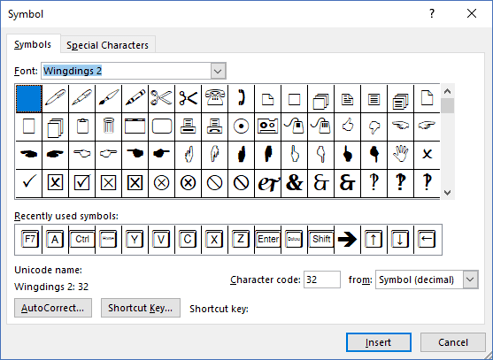
Task: Click the symbol grid scroll down arrow
Action: pyautogui.click(x=447, y=193)
